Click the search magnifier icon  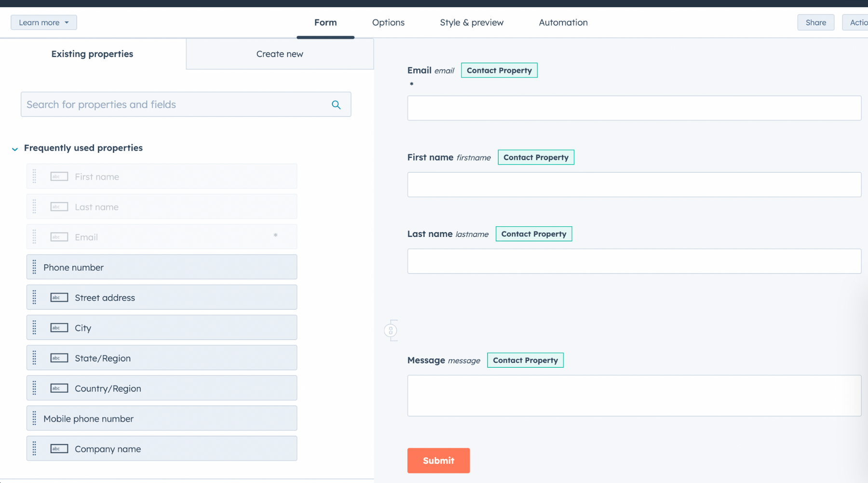[x=336, y=105]
